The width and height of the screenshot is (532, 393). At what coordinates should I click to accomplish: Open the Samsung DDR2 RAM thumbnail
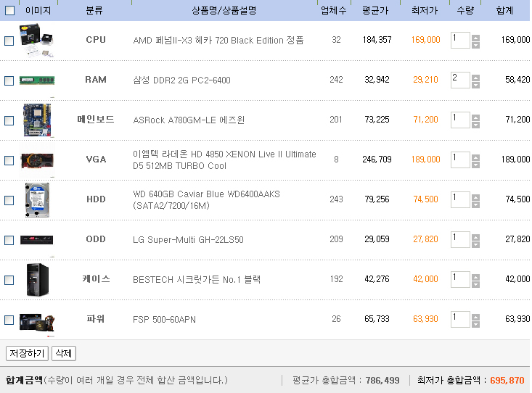click(37, 80)
